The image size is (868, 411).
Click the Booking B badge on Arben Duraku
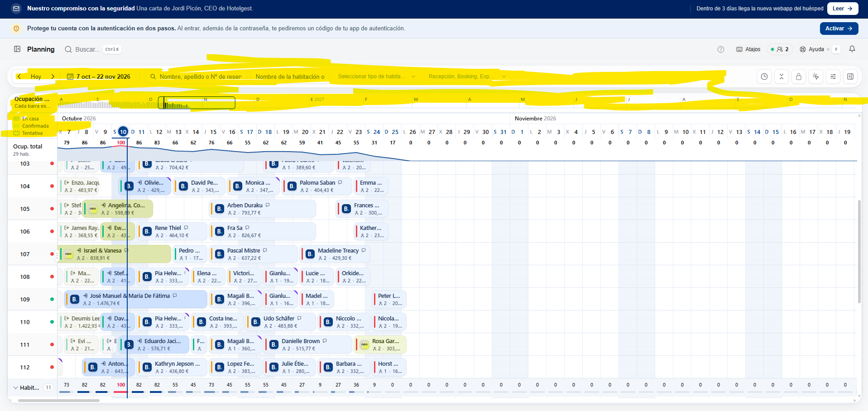(220, 209)
